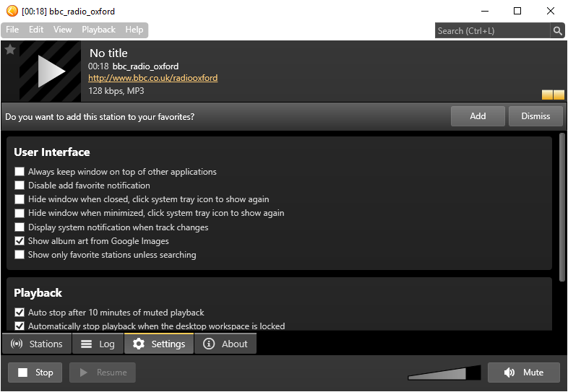The width and height of the screenshot is (568, 392).
Task: Open the File menu
Action: click(12, 30)
